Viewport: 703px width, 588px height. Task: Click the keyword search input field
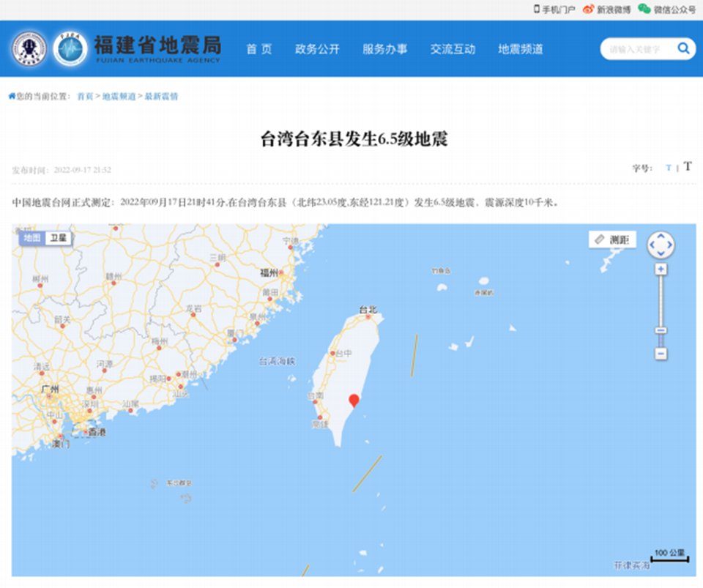point(636,49)
